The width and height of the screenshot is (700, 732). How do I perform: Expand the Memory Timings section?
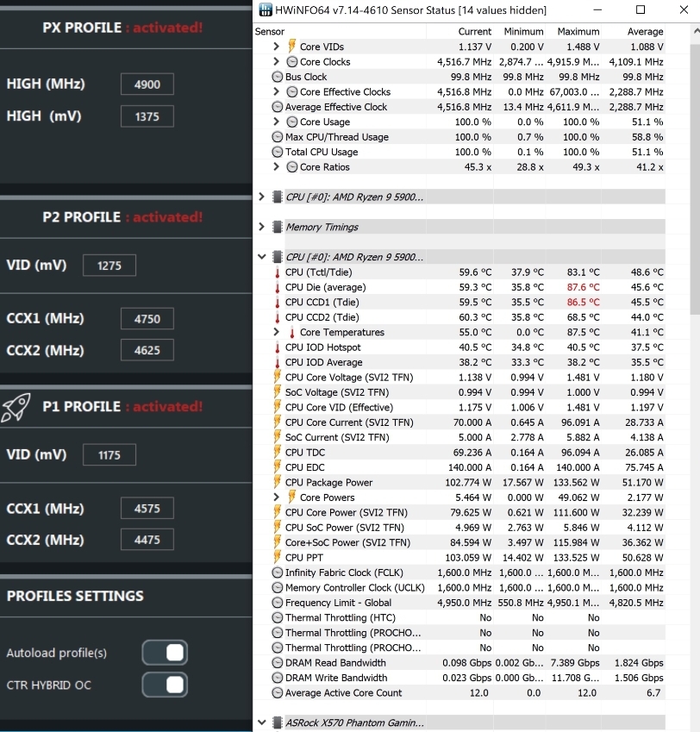(262, 228)
